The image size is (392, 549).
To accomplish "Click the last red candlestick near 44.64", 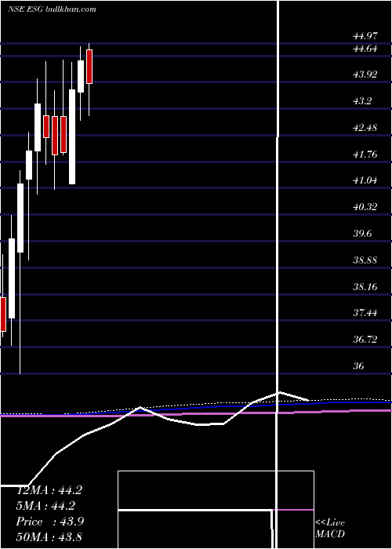I will (x=89, y=67).
